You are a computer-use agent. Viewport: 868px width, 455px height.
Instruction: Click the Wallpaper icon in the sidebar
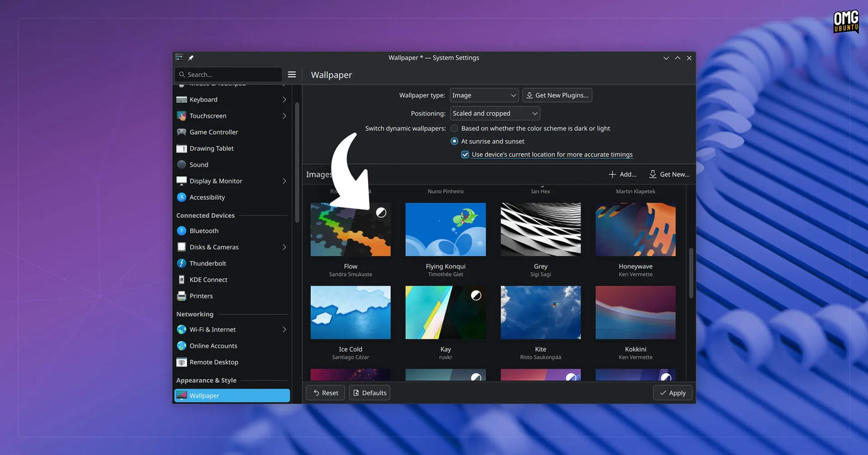(182, 395)
